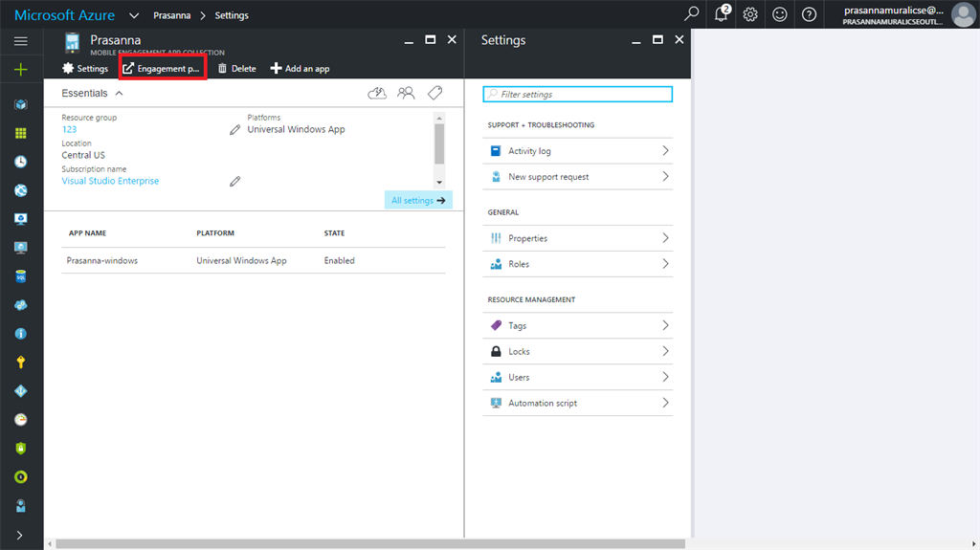This screenshot has width=980, height=550.
Task: Open the help question mark icon
Action: [x=809, y=14]
